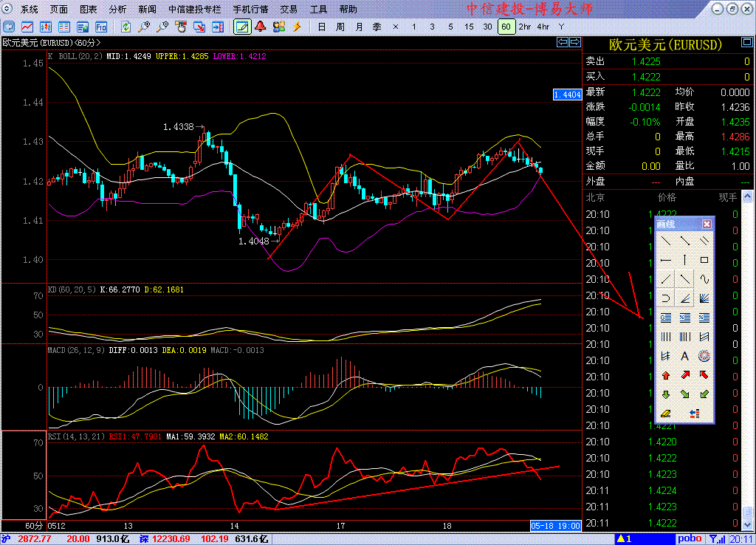Image resolution: width=756 pixels, height=545 pixels.
Task: Select the sine curve drawing tool
Action: tap(704, 278)
